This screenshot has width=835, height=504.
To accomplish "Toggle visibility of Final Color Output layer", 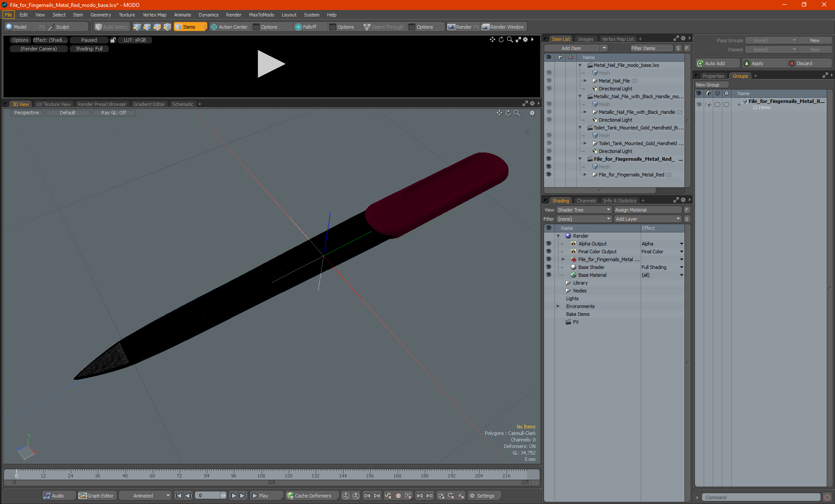I will click(x=549, y=252).
